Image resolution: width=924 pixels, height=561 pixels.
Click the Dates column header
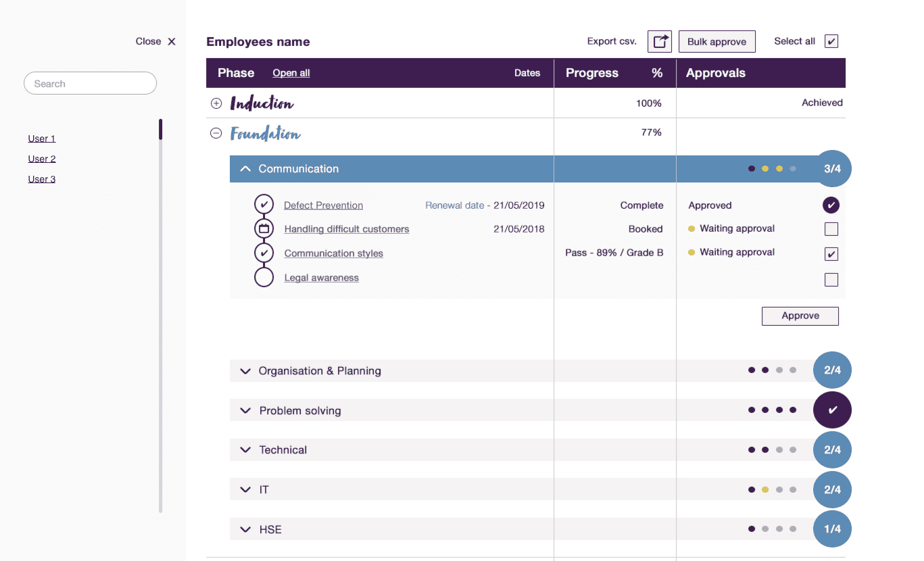(x=527, y=73)
